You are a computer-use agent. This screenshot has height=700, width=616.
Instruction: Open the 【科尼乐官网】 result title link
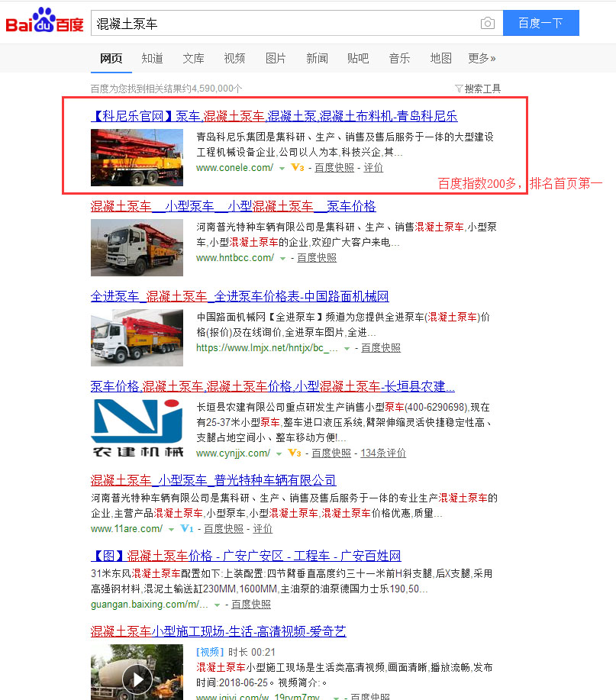coord(274,117)
